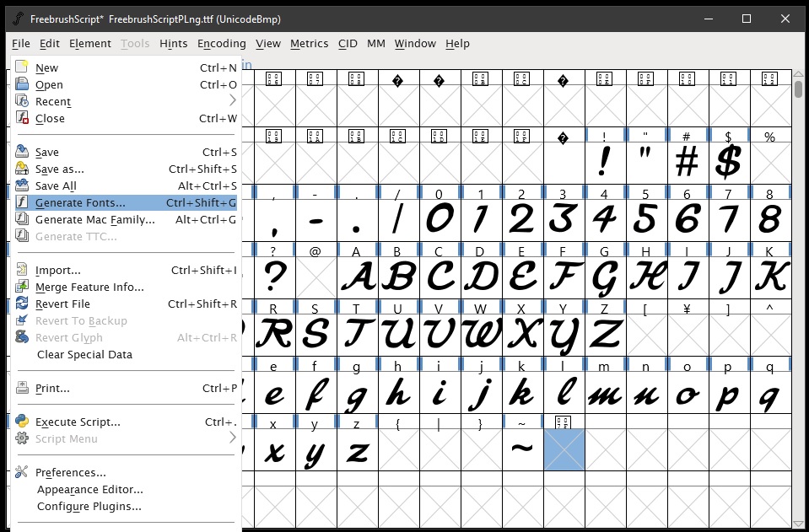Click the Open folder icon in the File menu
Viewport: 809px width, 532px height.
click(x=22, y=84)
